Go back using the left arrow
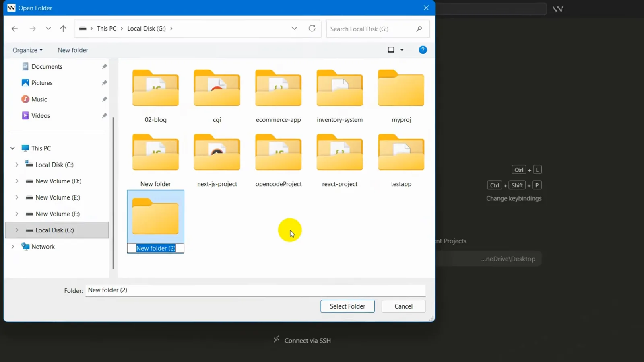 point(15,29)
